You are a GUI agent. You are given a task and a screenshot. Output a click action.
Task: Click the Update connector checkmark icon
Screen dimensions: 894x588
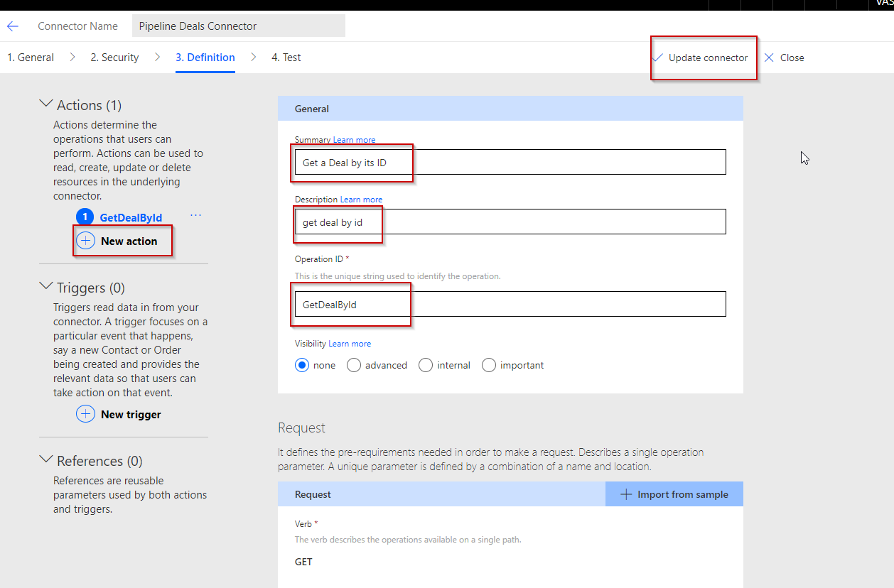click(x=658, y=58)
